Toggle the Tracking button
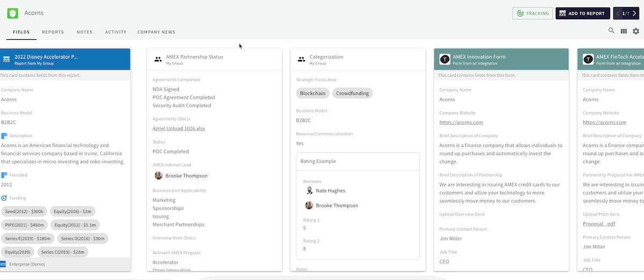The height and width of the screenshot is (280, 644). (x=532, y=13)
